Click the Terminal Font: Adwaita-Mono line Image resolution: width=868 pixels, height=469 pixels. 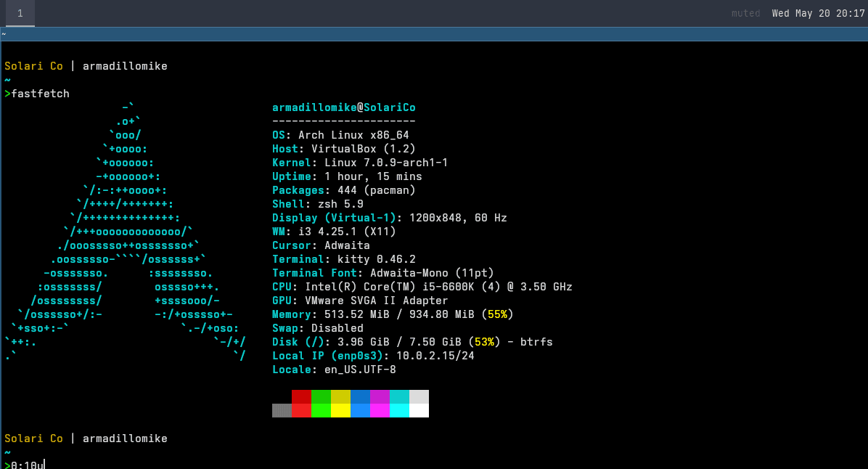point(383,273)
